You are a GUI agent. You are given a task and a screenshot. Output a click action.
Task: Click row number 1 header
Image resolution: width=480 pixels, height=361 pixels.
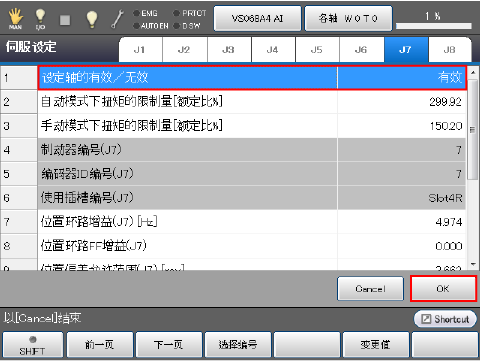pos(19,78)
